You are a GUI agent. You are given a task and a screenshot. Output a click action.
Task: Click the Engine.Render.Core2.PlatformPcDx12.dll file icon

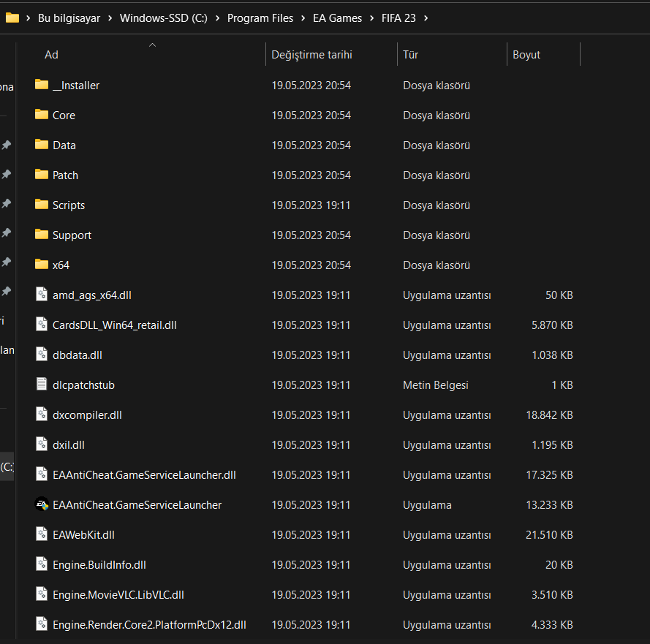click(x=42, y=624)
